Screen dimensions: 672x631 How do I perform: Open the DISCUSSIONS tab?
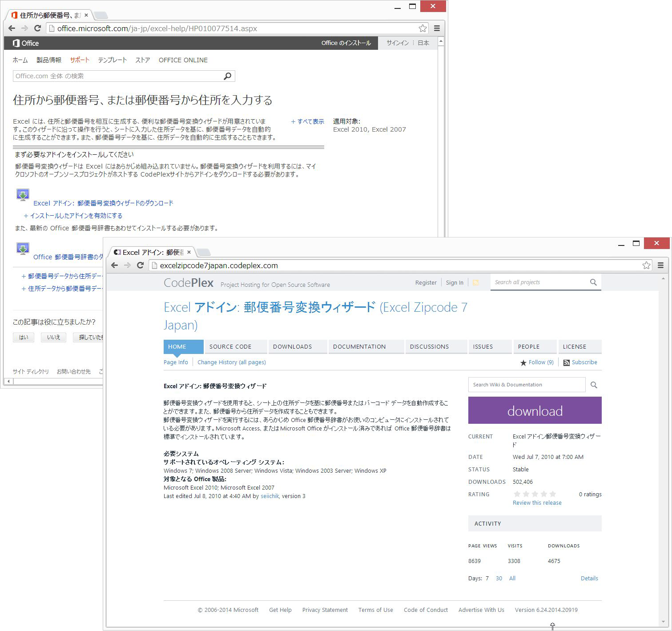click(436, 347)
